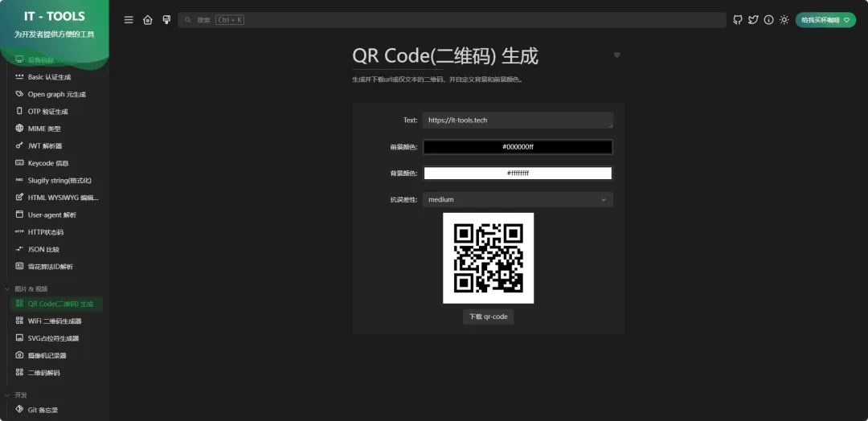Open 摄像机记录器 tool
The height and width of the screenshot is (421, 868).
56,355
